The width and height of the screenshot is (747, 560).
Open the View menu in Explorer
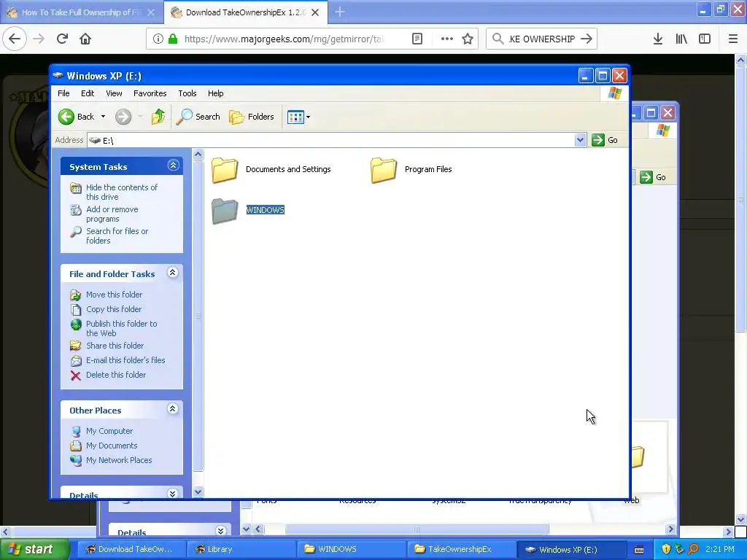coord(114,93)
